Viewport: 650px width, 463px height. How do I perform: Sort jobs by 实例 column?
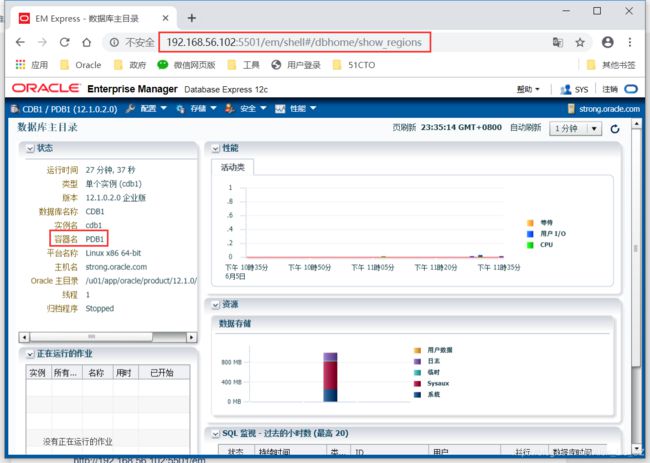tap(39, 373)
